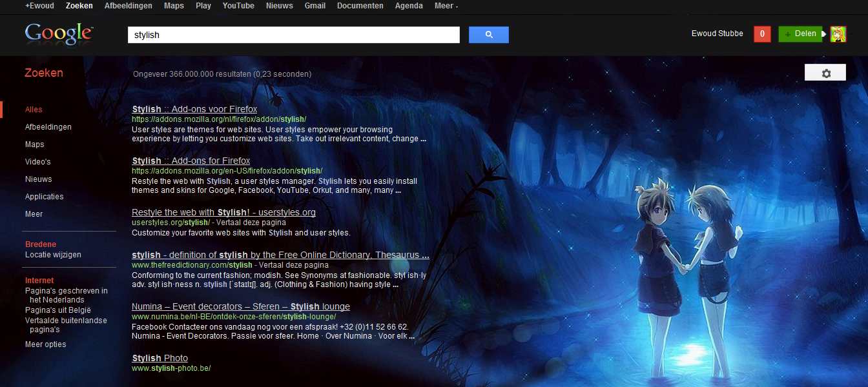Filter by Pagina's uit België
Viewport: 868px width, 387px height.
tap(58, 310)
